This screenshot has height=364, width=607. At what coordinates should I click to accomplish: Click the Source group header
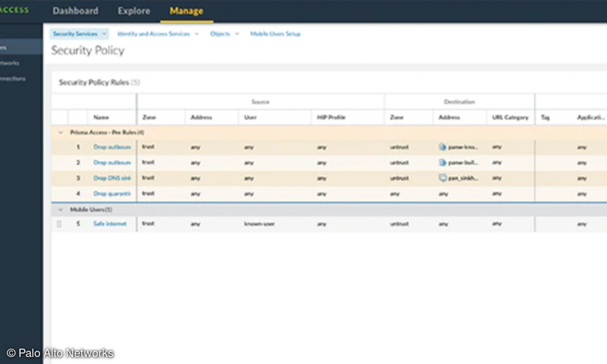[261, 102]
